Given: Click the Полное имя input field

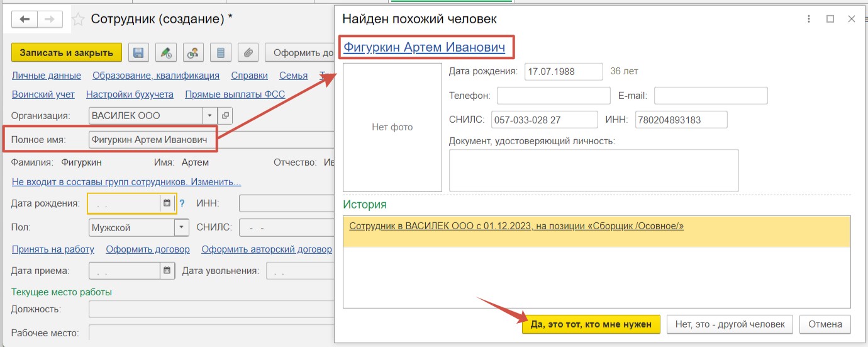Looking at the screenshot, I should click(x=212, y=140).
